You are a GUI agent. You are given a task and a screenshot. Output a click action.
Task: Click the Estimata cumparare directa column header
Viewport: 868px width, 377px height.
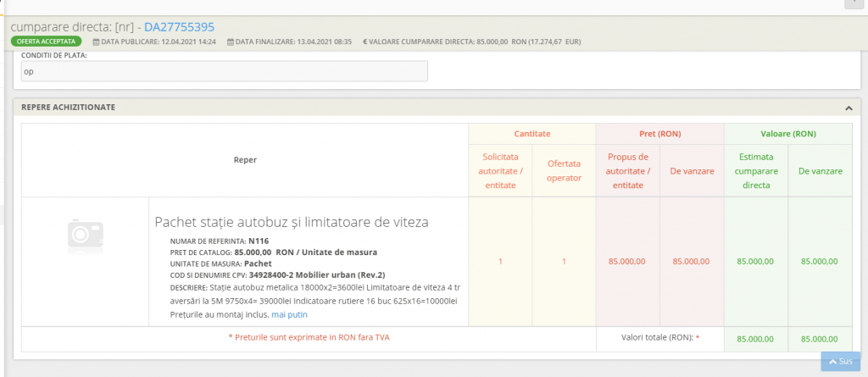point(755,171)
